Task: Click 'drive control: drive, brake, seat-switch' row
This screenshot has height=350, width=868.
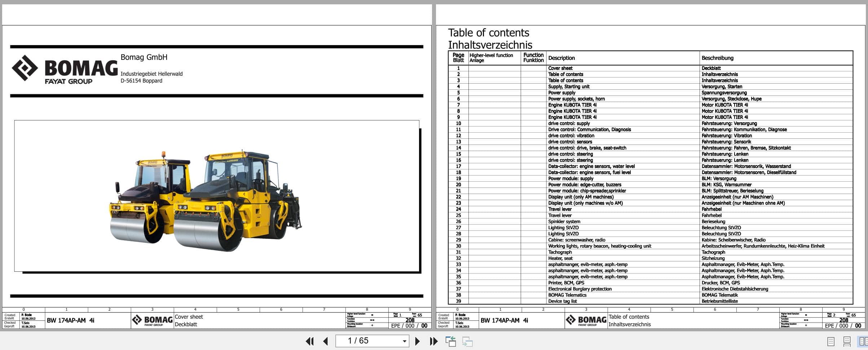Action: click(587, 148)
